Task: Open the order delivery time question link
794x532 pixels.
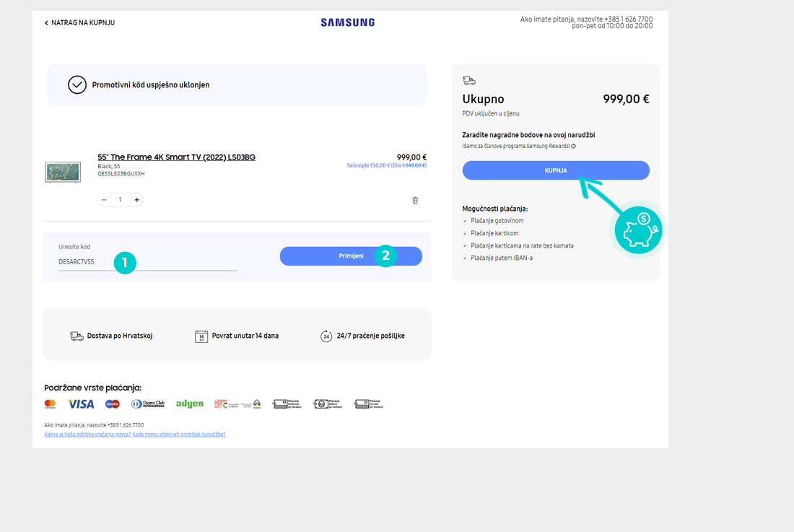Action: (x=179, y=435)
